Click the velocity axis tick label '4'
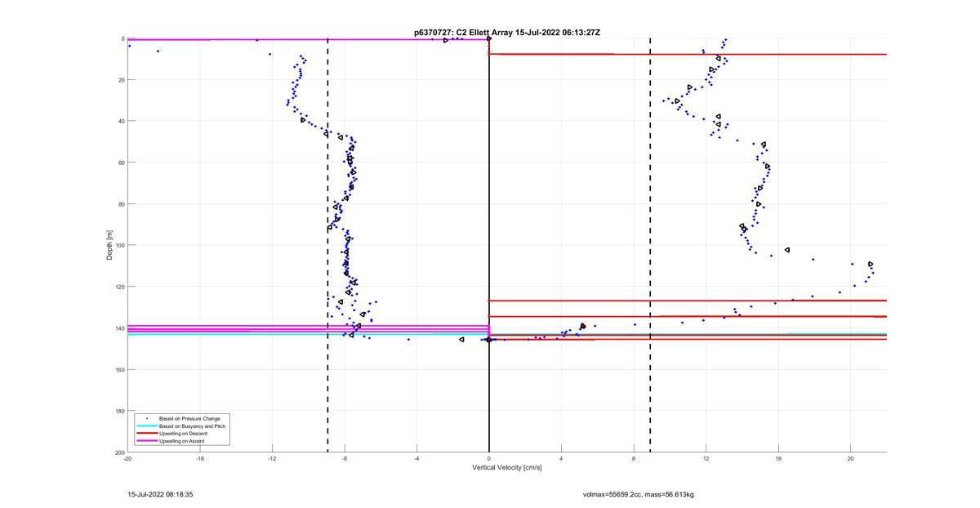This screenshot has height=508, width=980. pos(562,458)
